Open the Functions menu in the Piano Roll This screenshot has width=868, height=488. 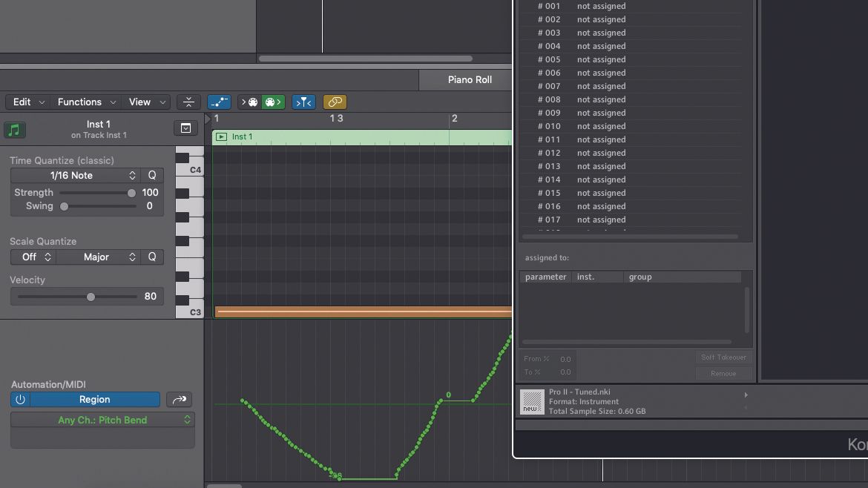click(80, 102)
